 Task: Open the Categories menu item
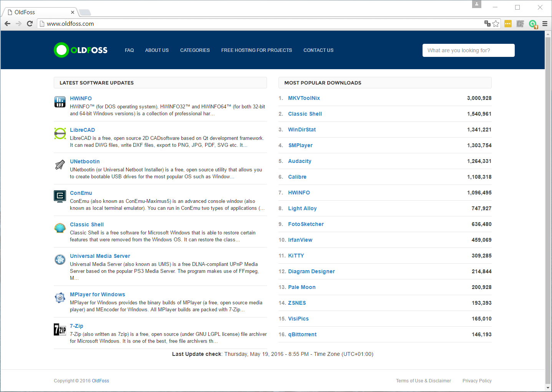[195, 50]
